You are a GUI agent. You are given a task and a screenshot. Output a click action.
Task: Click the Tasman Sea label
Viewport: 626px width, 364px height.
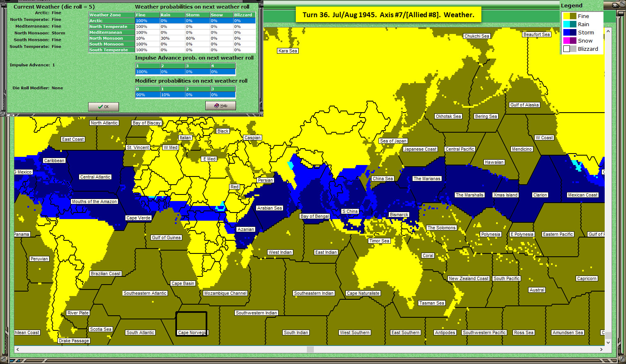coord(432,303)
